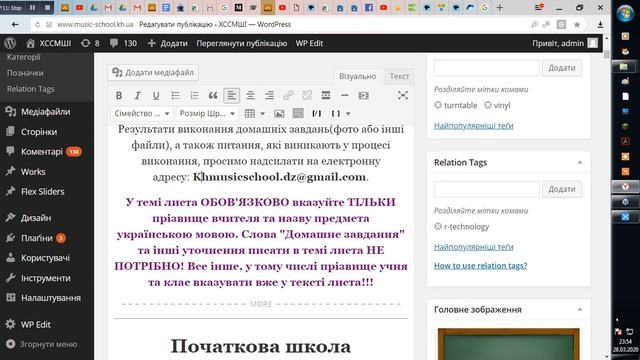Click Переглянути публікацію in admin bar
Image resolution: width=640 pixels, height=360 pixels.
pyautogui.click(x=242, y=43)
